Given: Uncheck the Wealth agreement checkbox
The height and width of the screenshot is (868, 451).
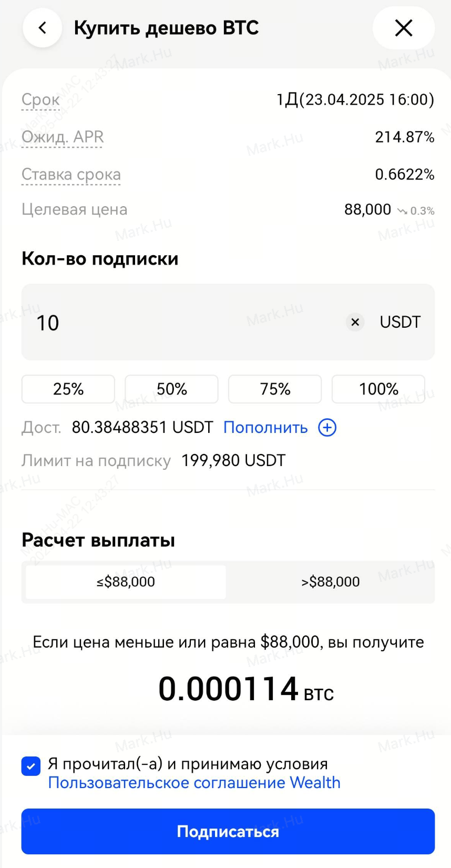Looking at the screenshot, I should pyautogui.click(x=31, y=766).
